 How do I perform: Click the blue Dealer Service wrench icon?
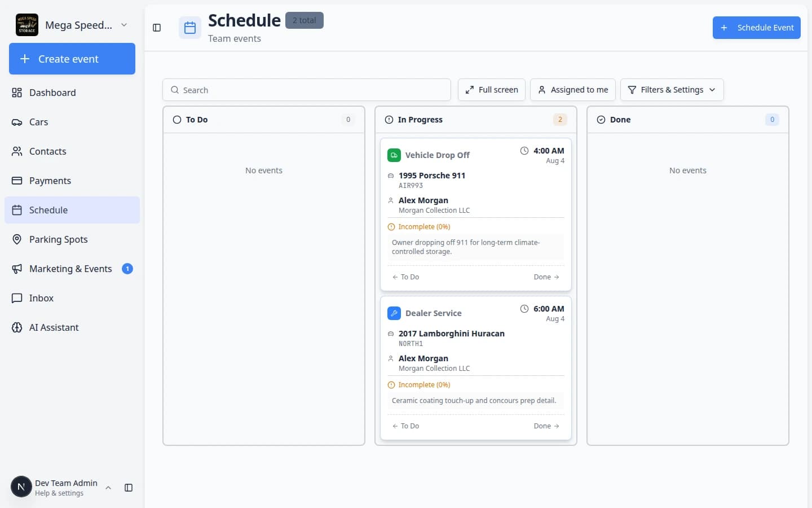tap(394, 313)
